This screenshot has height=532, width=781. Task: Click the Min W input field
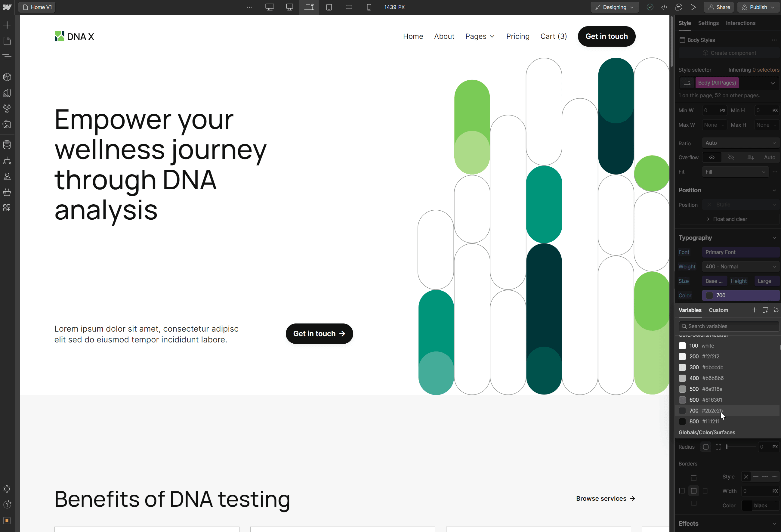[x=714, y=110]
